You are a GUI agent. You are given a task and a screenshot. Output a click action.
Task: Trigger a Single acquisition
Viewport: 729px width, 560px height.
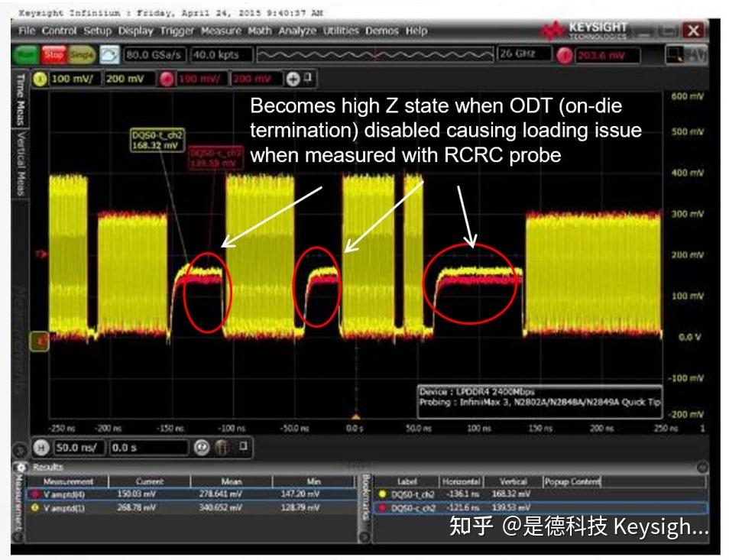pos(83,56)
